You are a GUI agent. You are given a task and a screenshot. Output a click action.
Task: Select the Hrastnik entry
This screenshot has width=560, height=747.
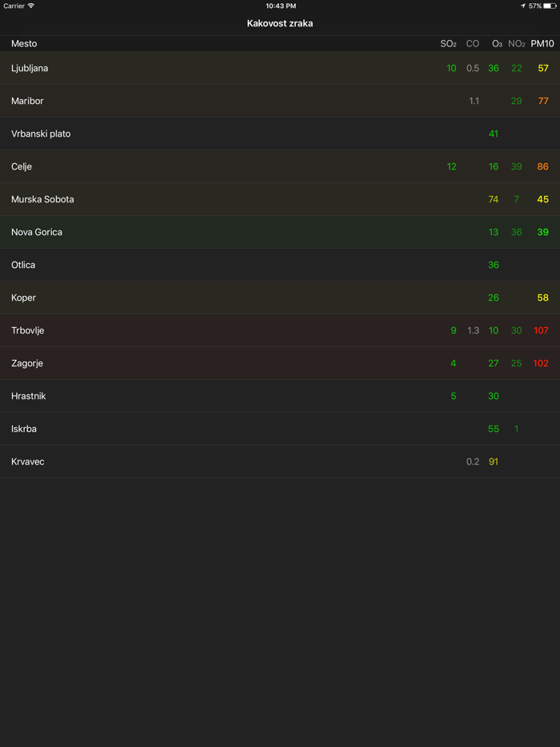(x=280, y=397)
